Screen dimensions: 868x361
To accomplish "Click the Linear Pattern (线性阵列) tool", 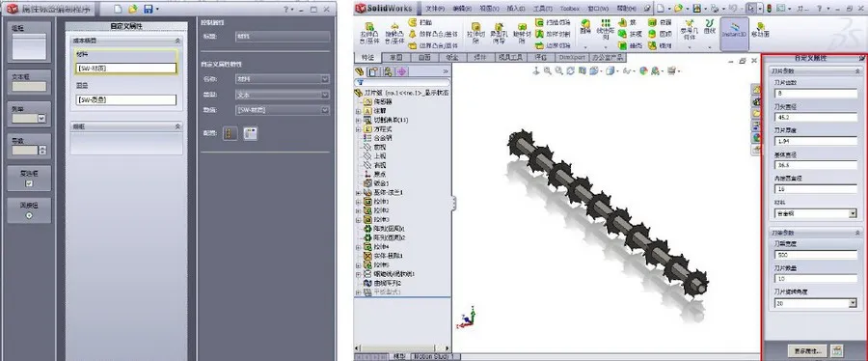I will 607,29.
